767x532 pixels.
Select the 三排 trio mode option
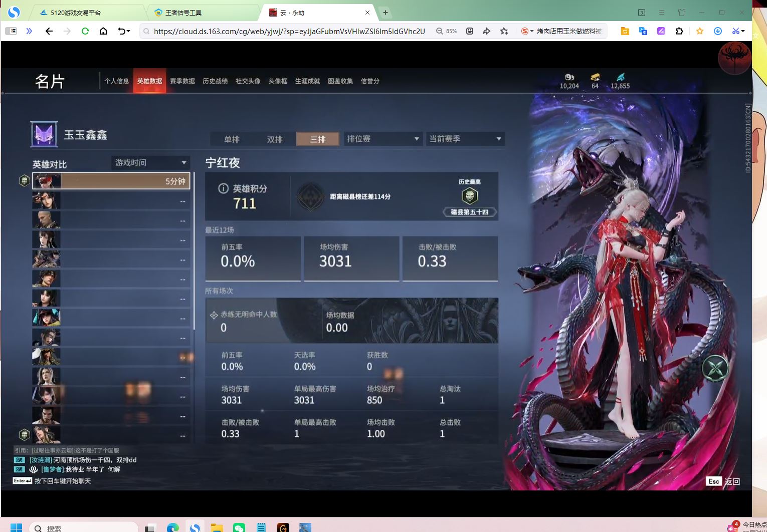pyautogui.click(x=318, y=139)
